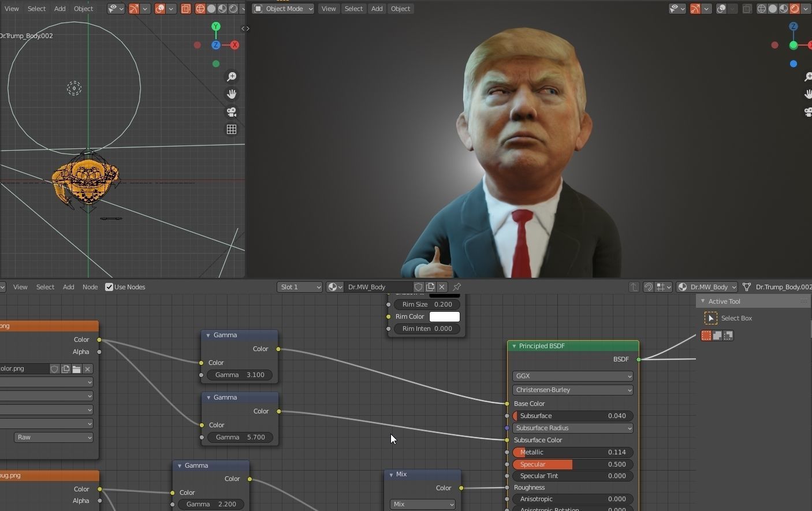Click the blue Z axis on right gizmo
Image resolution: width=812 pixels, height=511 pixels.
(x=794, y=27)
